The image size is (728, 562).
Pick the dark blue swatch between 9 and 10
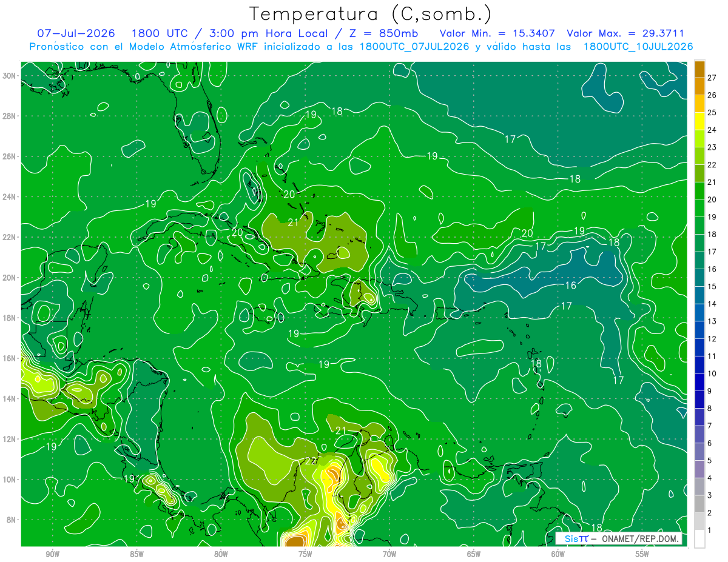pos(699,383)
